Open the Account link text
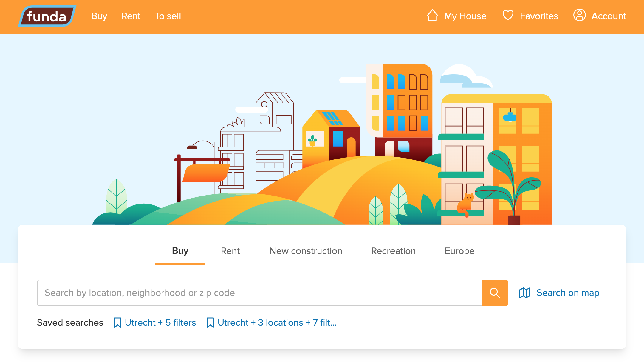The image size is (644, 363). [x=609, y=16]
